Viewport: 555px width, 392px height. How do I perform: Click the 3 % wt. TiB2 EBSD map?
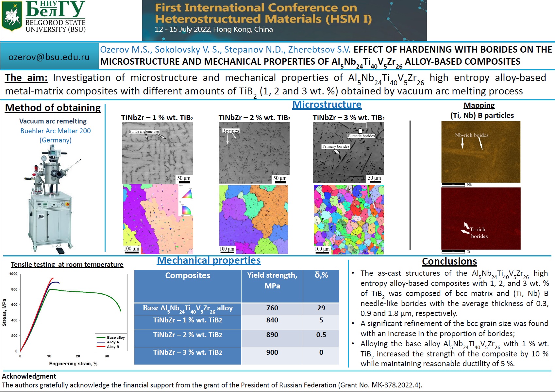[349, 219]
